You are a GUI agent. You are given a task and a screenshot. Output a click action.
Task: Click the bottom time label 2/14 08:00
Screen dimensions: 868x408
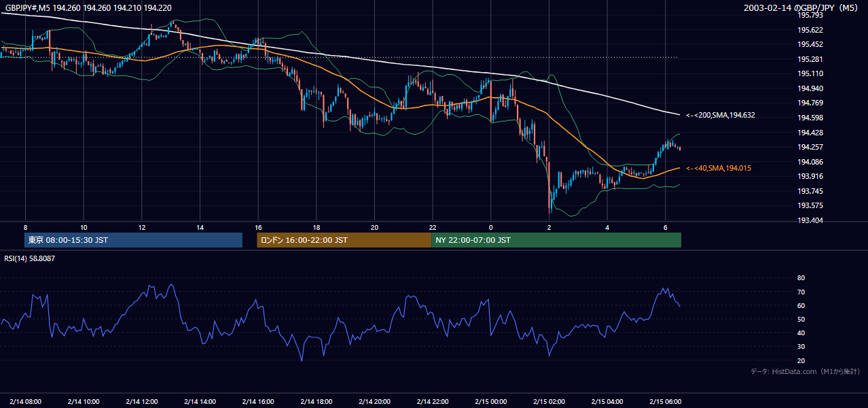pyautogui.click(x=25, y=401)
